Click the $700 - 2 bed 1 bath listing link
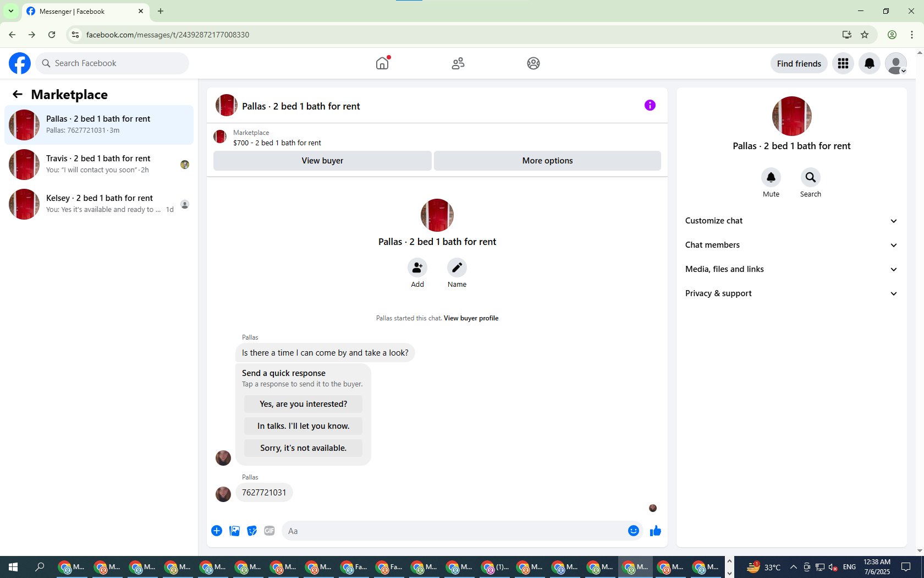Image resolution: width=924 pixels, height=578 pixels. click(x=277, y=143)
